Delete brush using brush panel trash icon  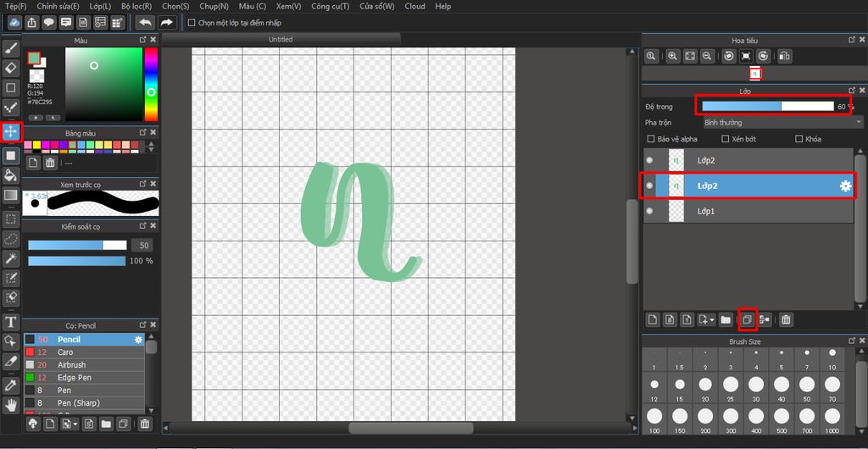[144, 424]
